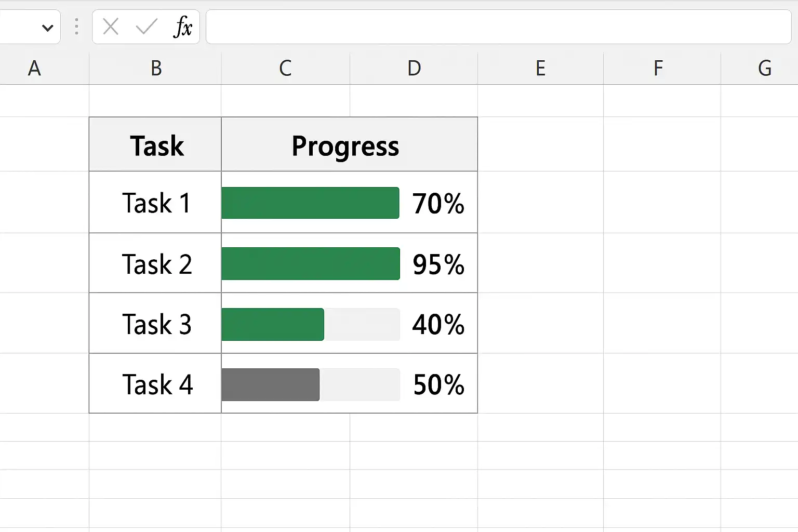The image size is (798, 532).
Task: Click the Task 1 green progress bar
Action: tap(310, 203)
